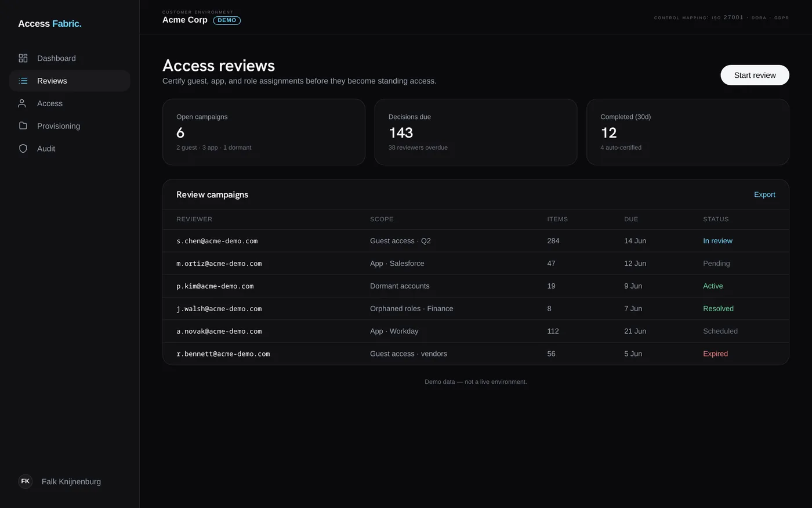Click the Access Fabric logo
Screen dimensions: 812x508
[50, 24]
